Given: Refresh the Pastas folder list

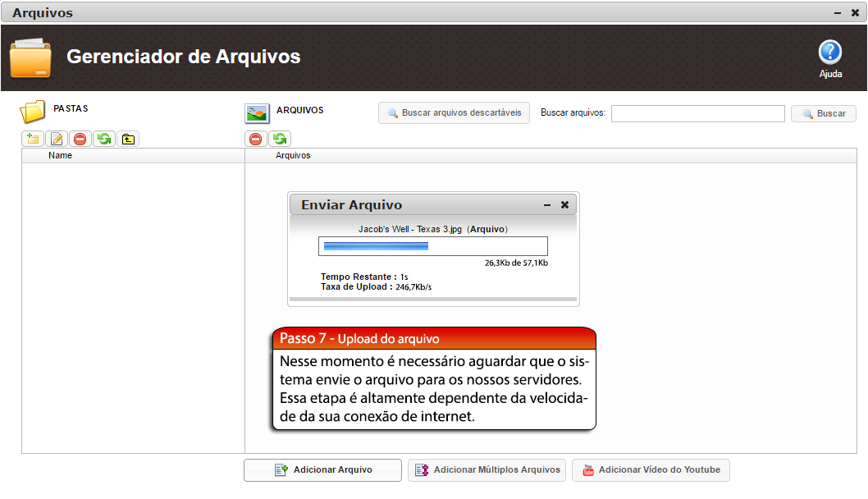Looking at the screenshot, I should pyautogui.click(x=104, y=139).
